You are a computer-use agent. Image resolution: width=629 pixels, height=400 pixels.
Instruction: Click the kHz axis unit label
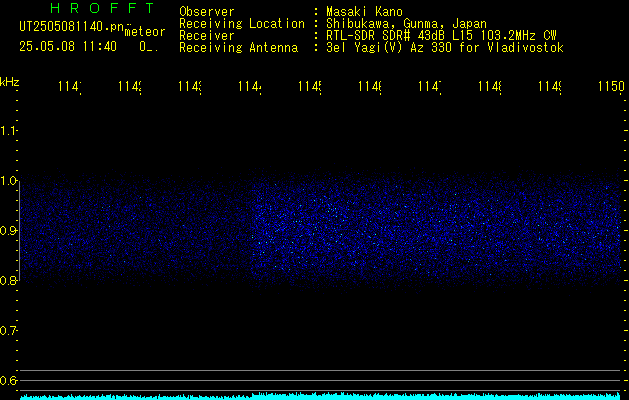tap(10, 82)
